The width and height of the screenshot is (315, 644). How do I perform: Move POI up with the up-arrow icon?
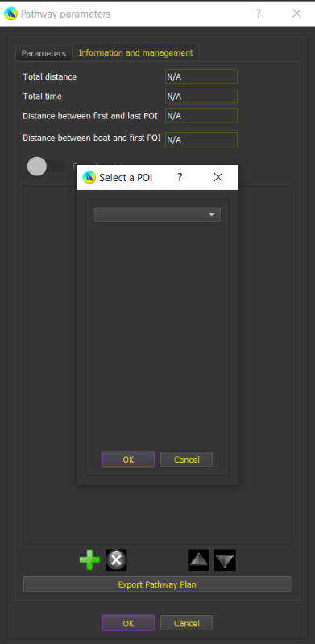[x=199, y=560]
